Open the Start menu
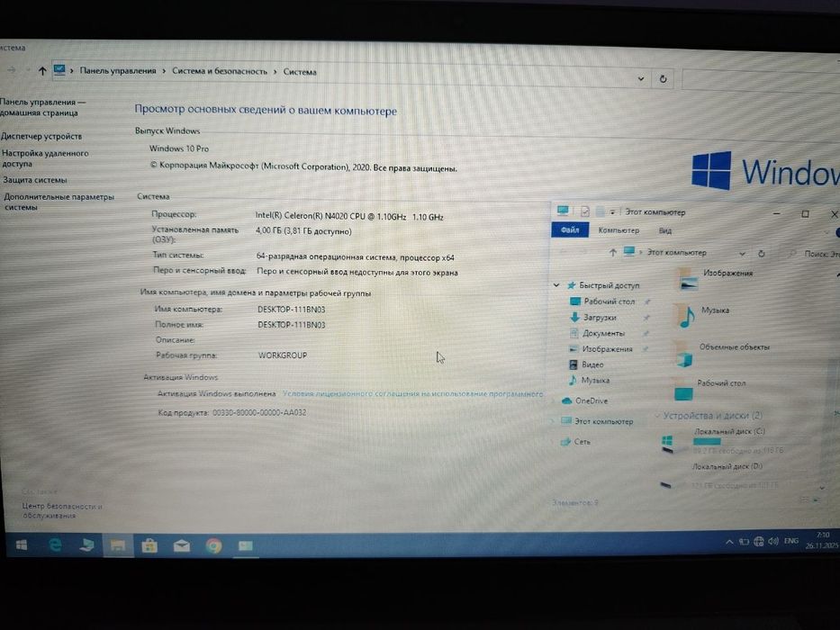Screen dimensions: 840x630 point(22,544)
